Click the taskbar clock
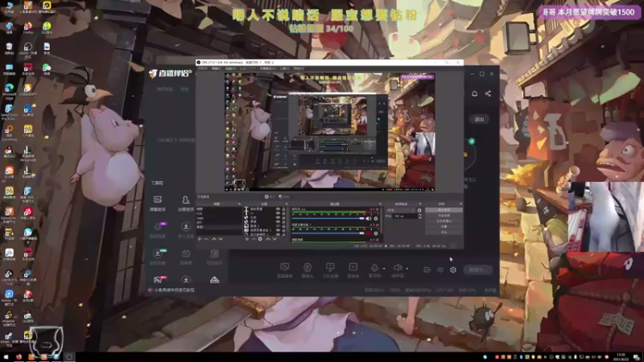 click(x=621, y=357)
